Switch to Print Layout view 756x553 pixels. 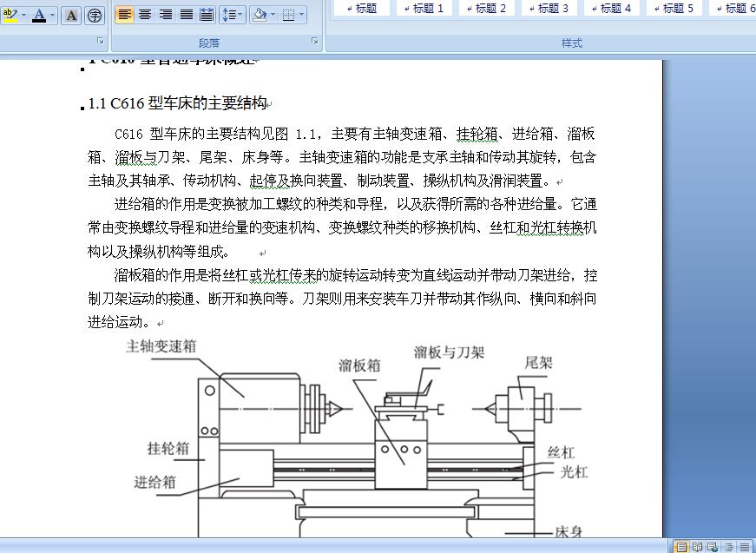pyautogui.click(x=681, y=547)
